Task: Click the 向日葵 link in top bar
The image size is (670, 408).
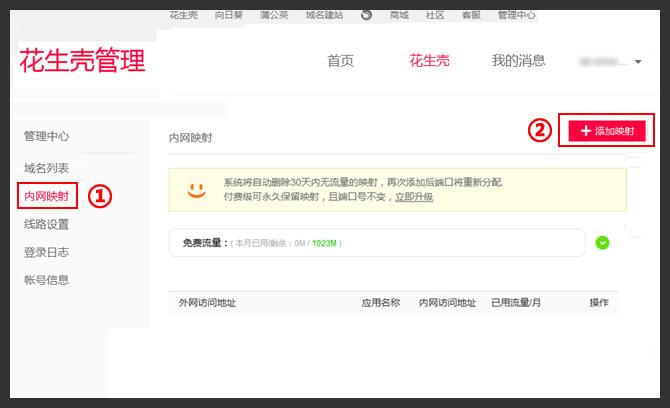Action: 230,15
